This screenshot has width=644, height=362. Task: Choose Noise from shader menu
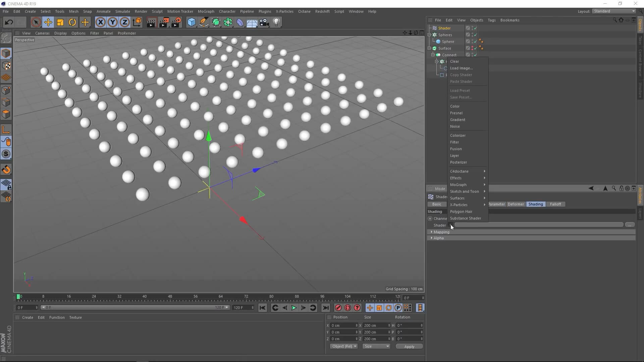(455, 126)
